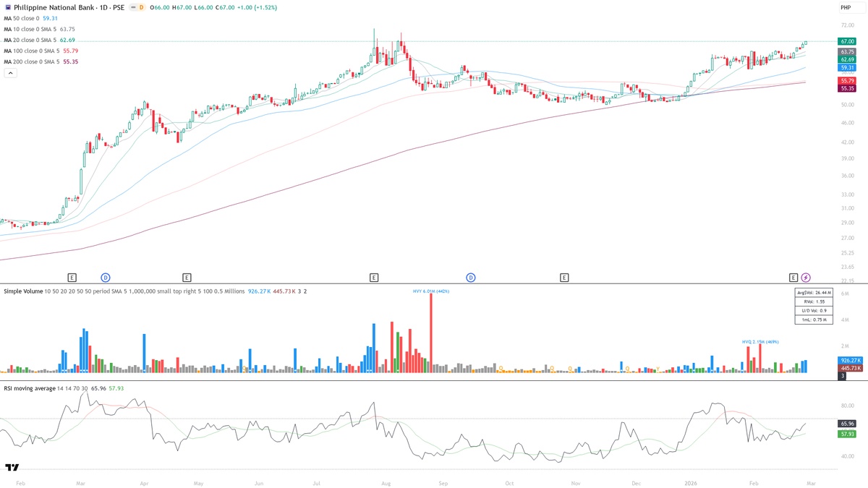The image size is (868, 488).
Task: Click the open price O66.00 value
Action: 160,7
